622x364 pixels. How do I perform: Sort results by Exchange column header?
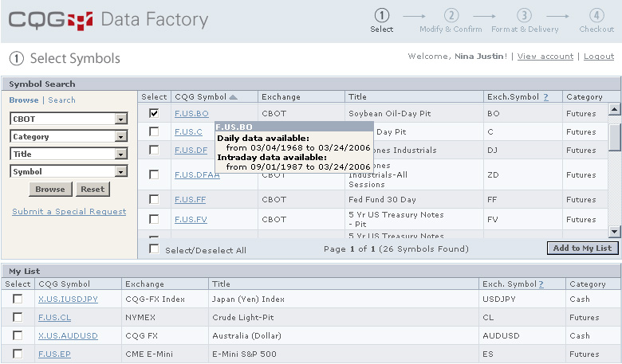tap(281, 97)
